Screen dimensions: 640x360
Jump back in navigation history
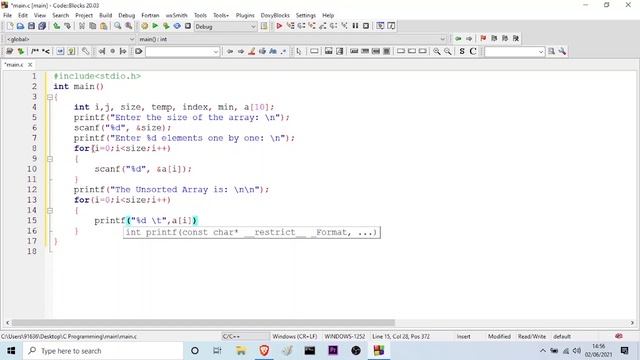coord(458,38)
